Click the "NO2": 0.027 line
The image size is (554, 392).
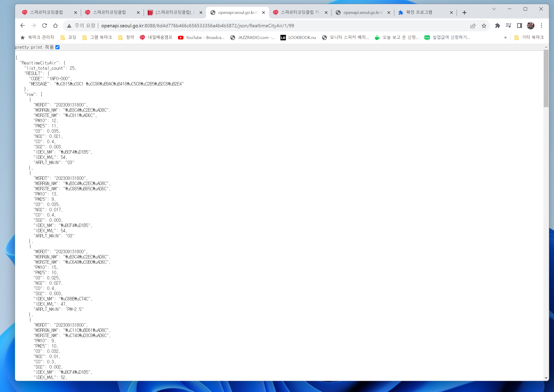coord(48,283)
